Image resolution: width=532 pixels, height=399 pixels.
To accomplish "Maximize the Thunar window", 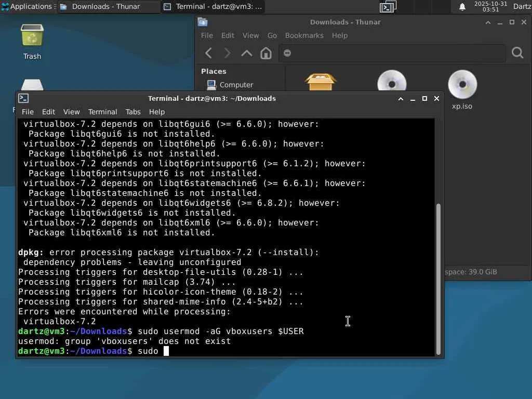I will tap(512, 22).
